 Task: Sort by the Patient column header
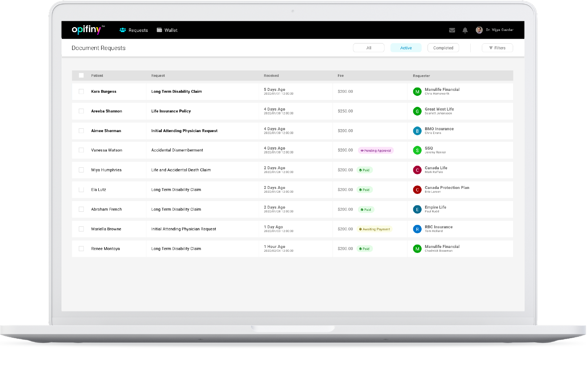point(97,76)
